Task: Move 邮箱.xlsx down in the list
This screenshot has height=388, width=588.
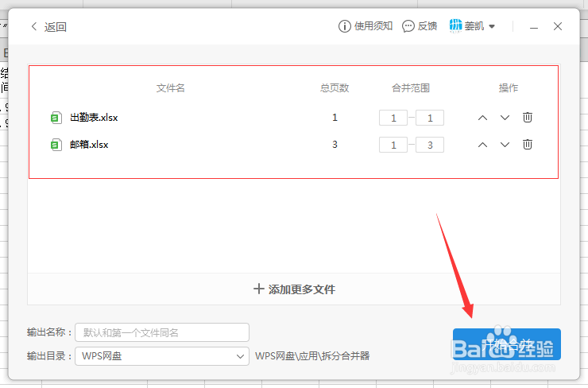Action: coord(505,145)
